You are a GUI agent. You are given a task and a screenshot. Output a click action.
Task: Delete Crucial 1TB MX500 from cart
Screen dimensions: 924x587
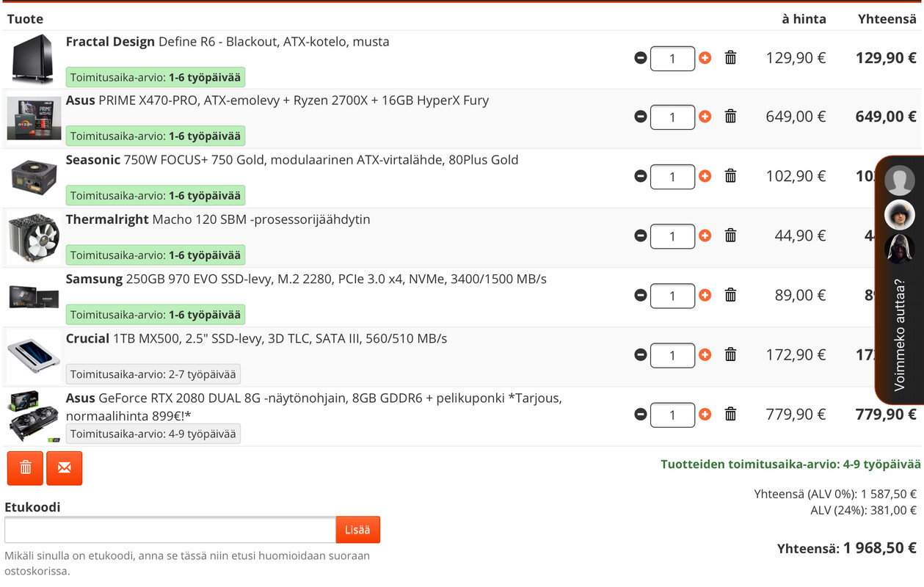[730, 354]
